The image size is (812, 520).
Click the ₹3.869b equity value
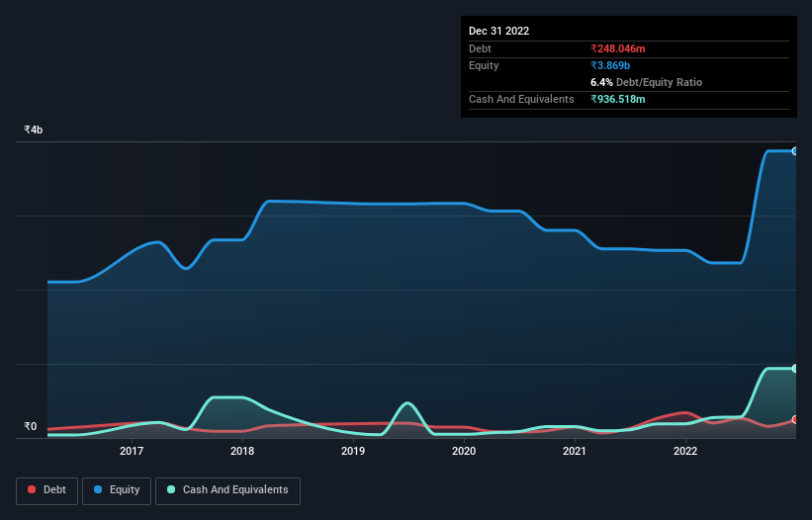click(x=610, y=65)
